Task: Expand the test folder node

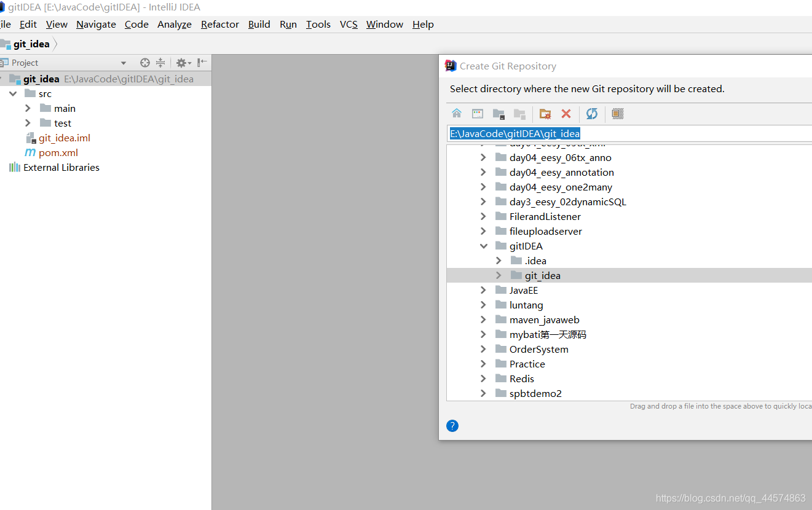Action: click(x=28, y=123)
